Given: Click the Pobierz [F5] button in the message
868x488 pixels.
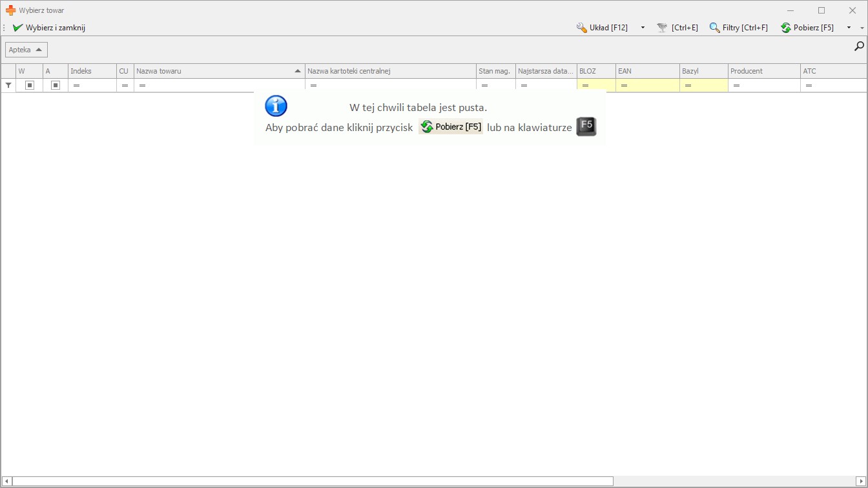Looking at the screenshot, I should [x=451, y=127].
